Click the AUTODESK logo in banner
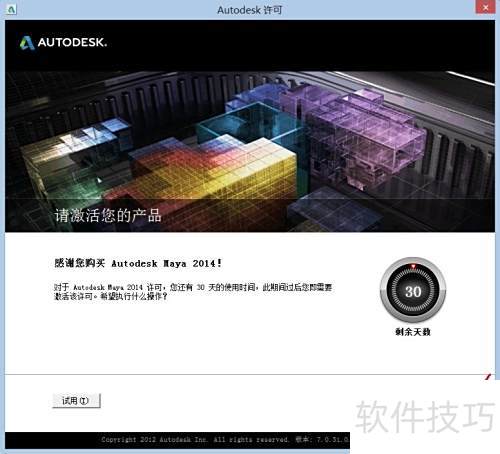500x454 pixels. [63, 43]
